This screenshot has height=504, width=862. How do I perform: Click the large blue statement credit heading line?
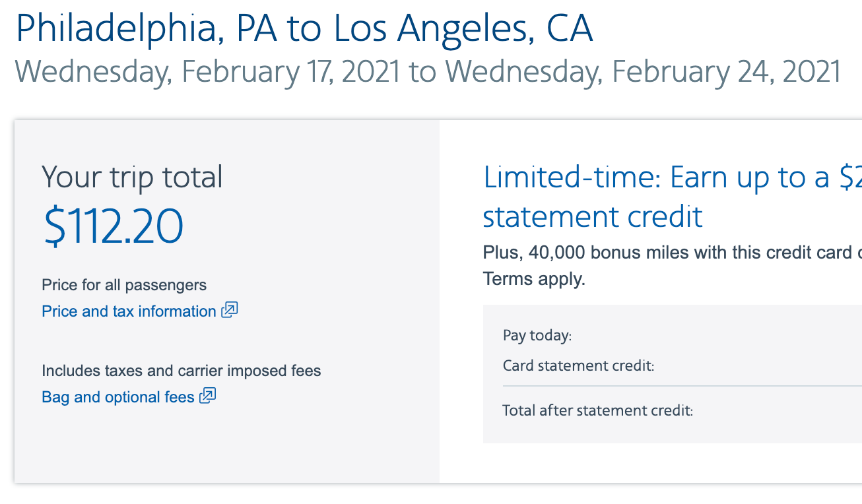click(x=592, y=216)
